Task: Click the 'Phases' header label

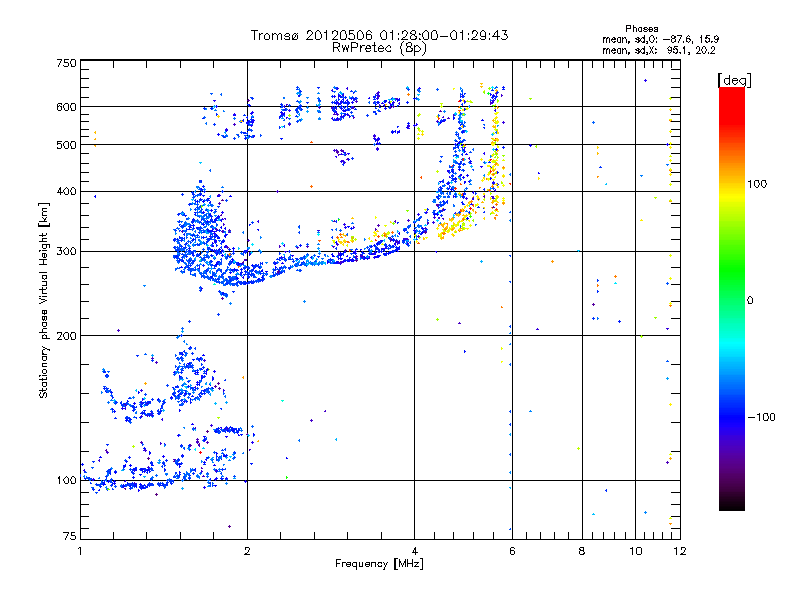Action: [x=641, y=29]
